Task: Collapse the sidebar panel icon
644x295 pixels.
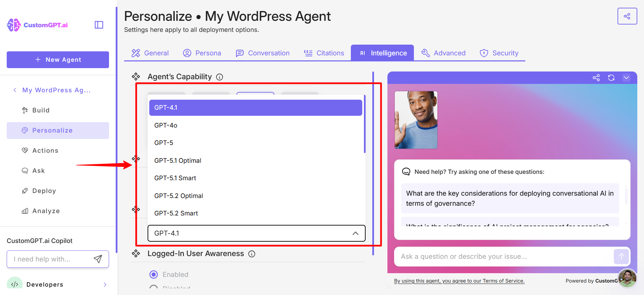Action: click(x=99, y=25)
